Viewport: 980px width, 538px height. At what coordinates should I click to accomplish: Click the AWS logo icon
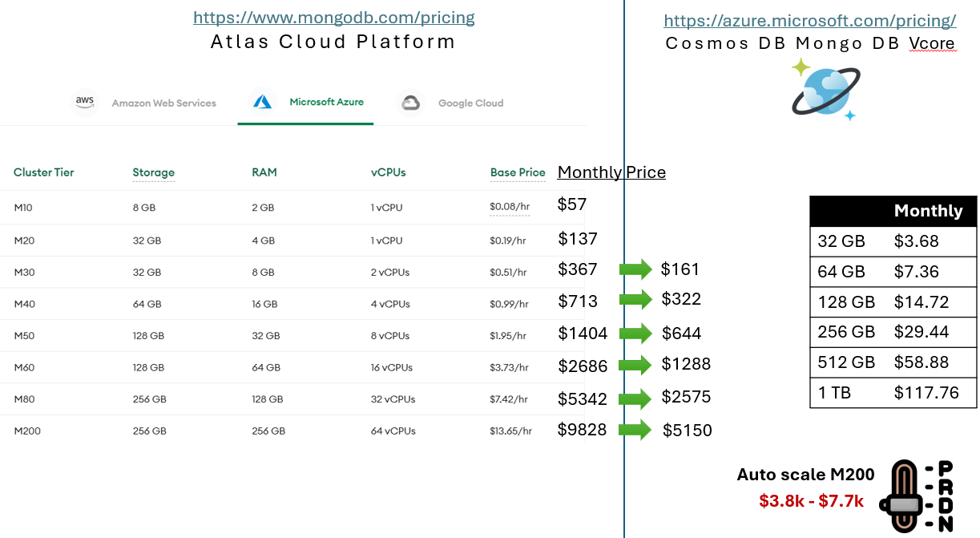85,102
